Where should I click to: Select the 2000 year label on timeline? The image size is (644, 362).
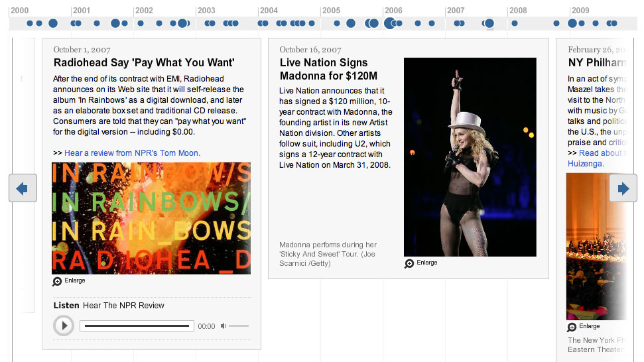[19, 10]
